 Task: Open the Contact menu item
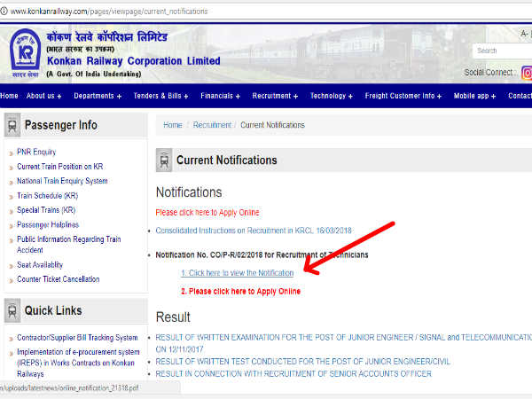(520, 96)
